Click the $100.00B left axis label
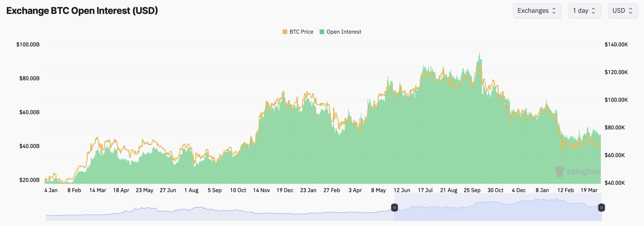The image size is (644, 226). point(28,45)
